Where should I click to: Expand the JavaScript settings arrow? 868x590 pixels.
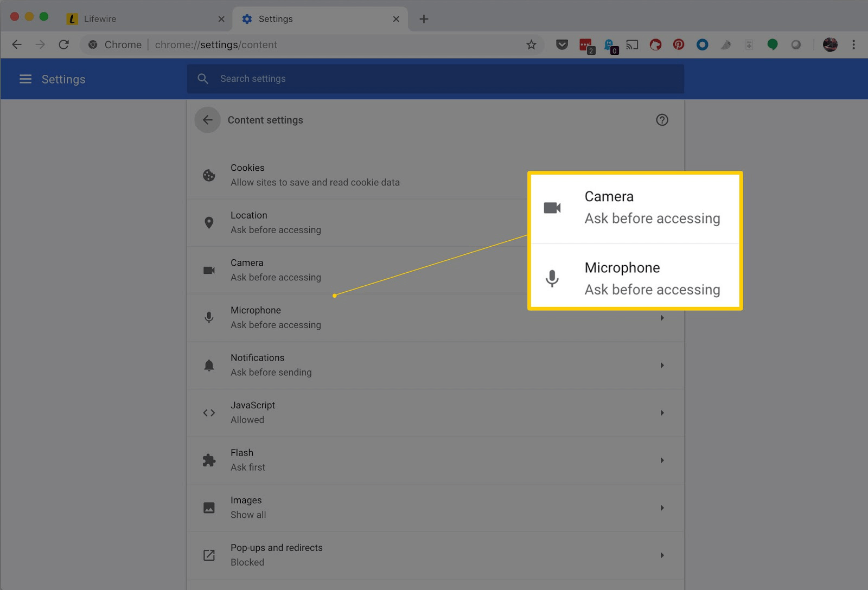pyautogui.click(x=662, y=413)
